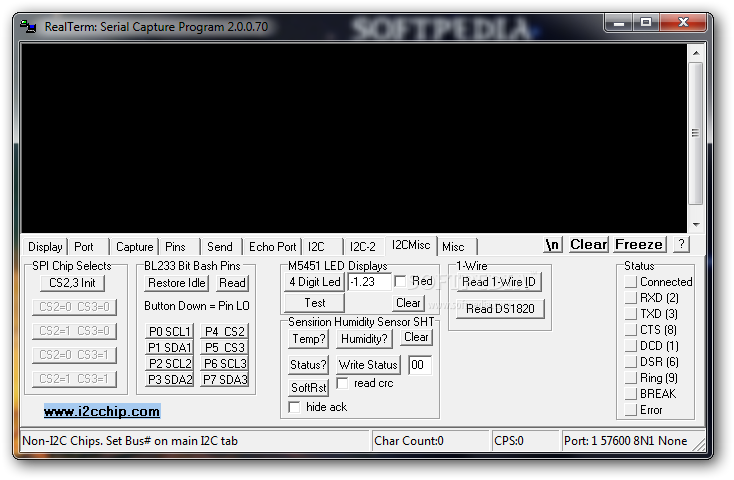734x480 pixels.
Task: Open help with the ? button
Action: click(x=681, y=244)
